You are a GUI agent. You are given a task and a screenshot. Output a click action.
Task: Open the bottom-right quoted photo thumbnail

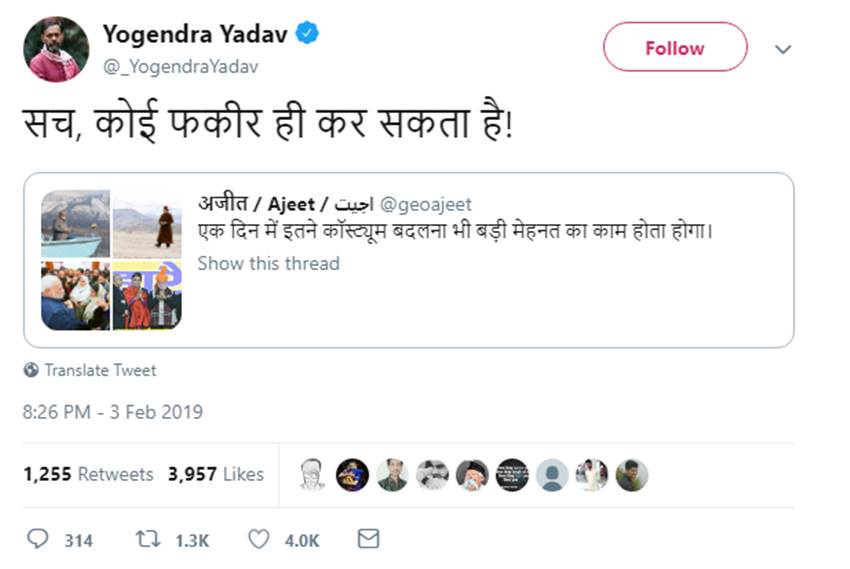point(147,296)
